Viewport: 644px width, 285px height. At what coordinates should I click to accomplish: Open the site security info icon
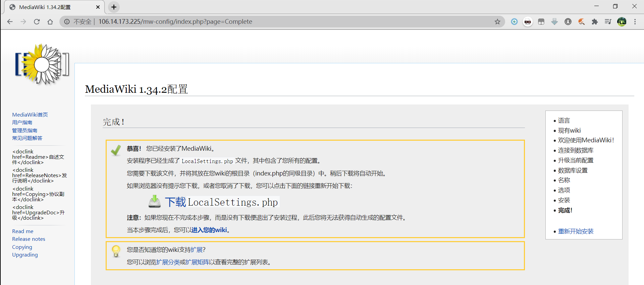tap(67, 22)
